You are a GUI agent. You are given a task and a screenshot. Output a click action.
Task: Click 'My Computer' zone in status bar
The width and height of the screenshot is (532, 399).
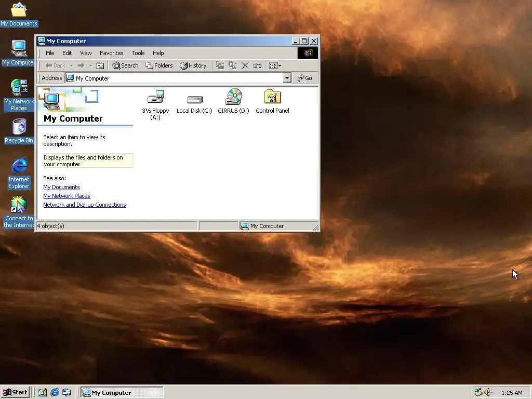tap(278, 226)
